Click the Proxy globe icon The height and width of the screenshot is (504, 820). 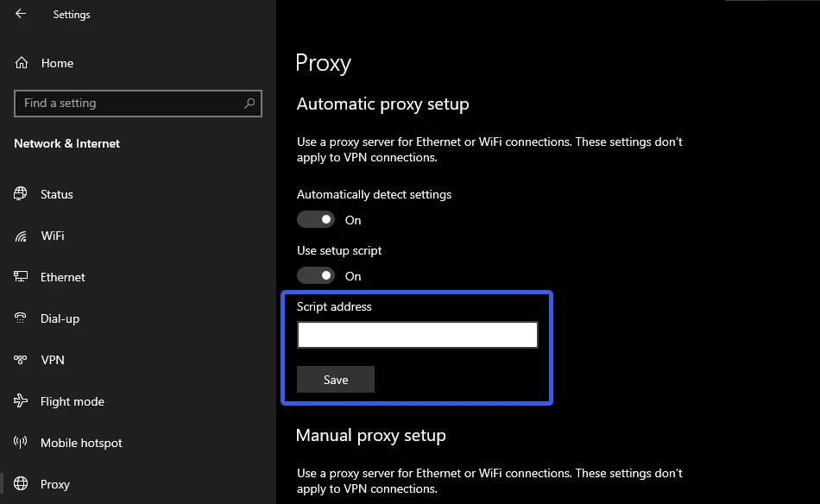[22, 484]
